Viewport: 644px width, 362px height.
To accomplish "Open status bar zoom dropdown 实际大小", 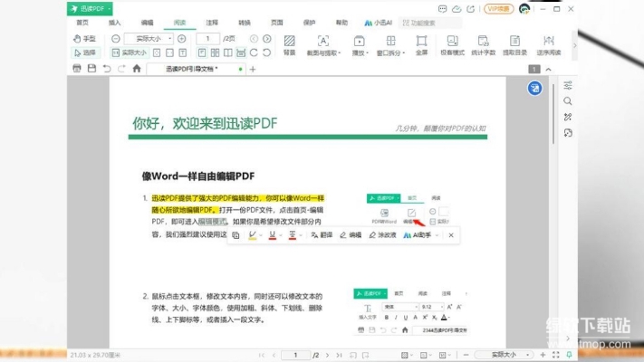I will pos(505,355).
